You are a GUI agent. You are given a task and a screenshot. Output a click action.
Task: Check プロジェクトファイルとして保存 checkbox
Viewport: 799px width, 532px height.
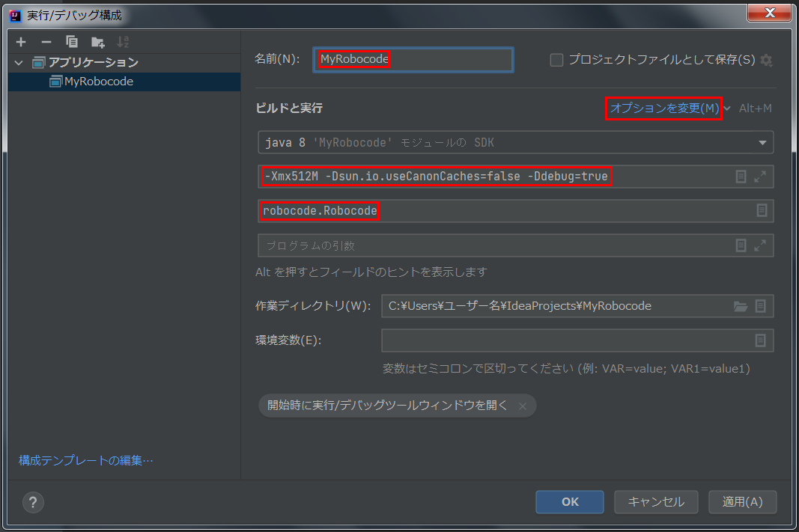tap(556, 60)
